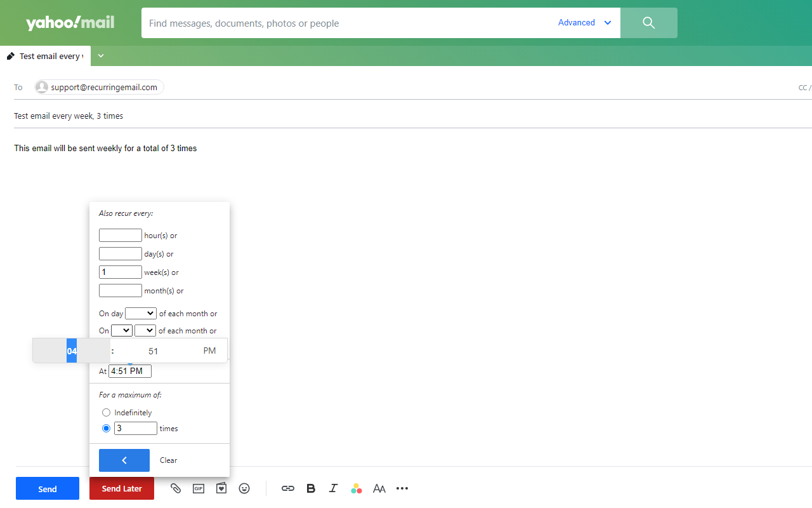The height and width of the screenshot is (508, 812).
Task: Italicize text using the Italic icon
Action: [333, 488]
